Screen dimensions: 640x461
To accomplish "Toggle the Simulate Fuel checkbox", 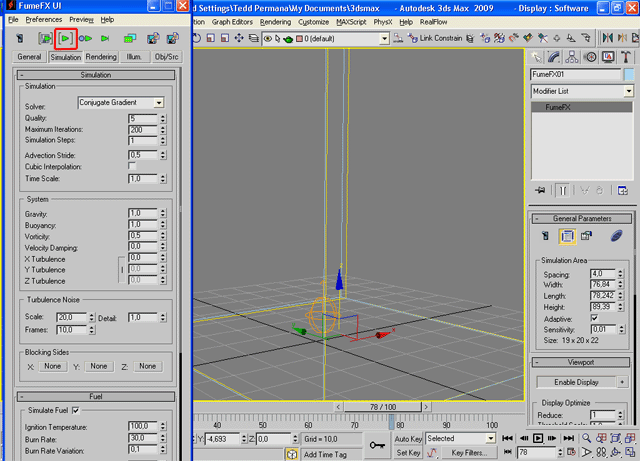I will click(76, 410).
